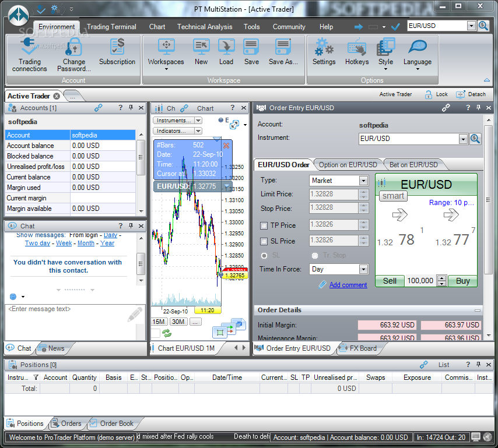The width and height of the screenshot is (498, 448).
Task: Click the blue check mark icon in ribbon
Action: pos(395,27)
